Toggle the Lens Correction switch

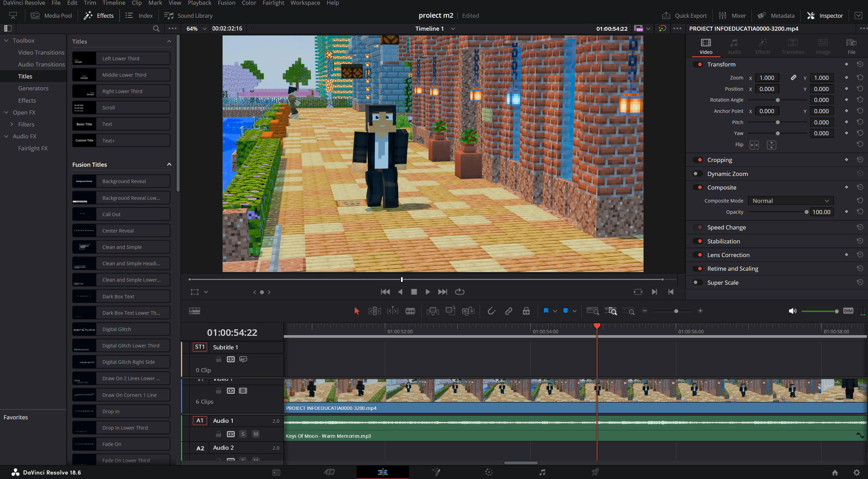point(698,255)
